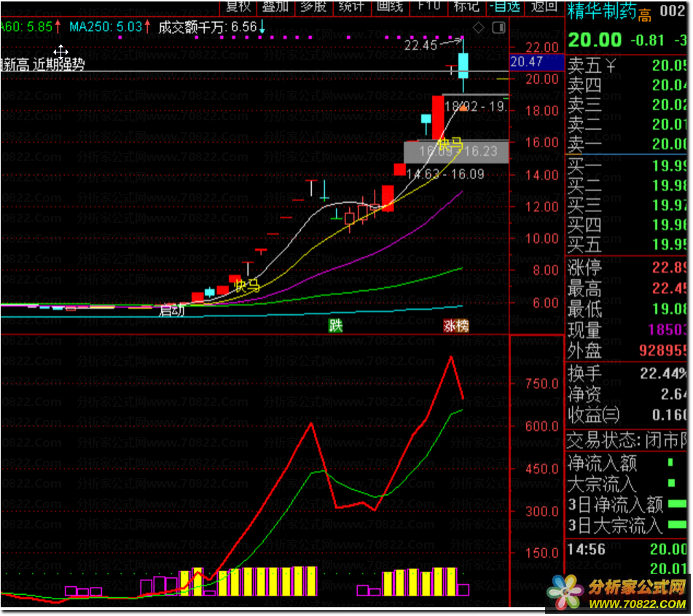Click the blue 20.47 price axis marker
Screen dimensions: 693x616
(536, 62)
